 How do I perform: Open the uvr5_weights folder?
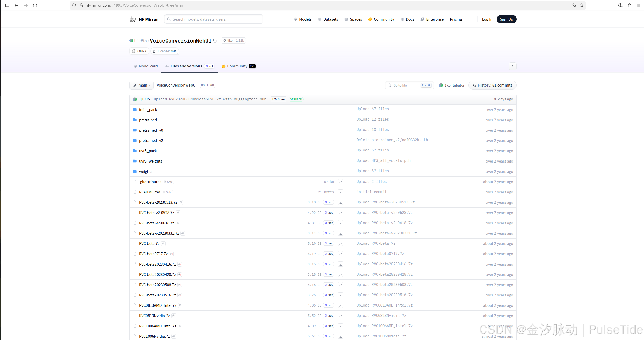tap(151, 161)
